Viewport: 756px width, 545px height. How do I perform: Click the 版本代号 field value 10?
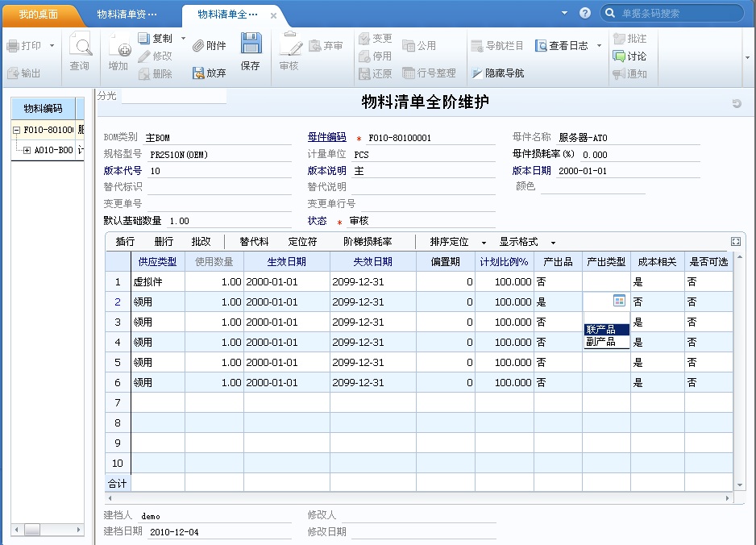(x=219, y=171)
